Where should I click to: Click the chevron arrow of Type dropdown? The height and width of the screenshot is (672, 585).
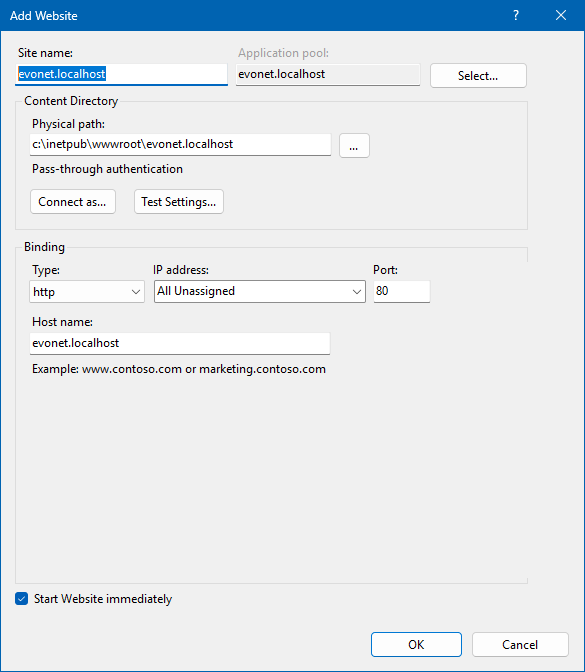pos(136,292)
